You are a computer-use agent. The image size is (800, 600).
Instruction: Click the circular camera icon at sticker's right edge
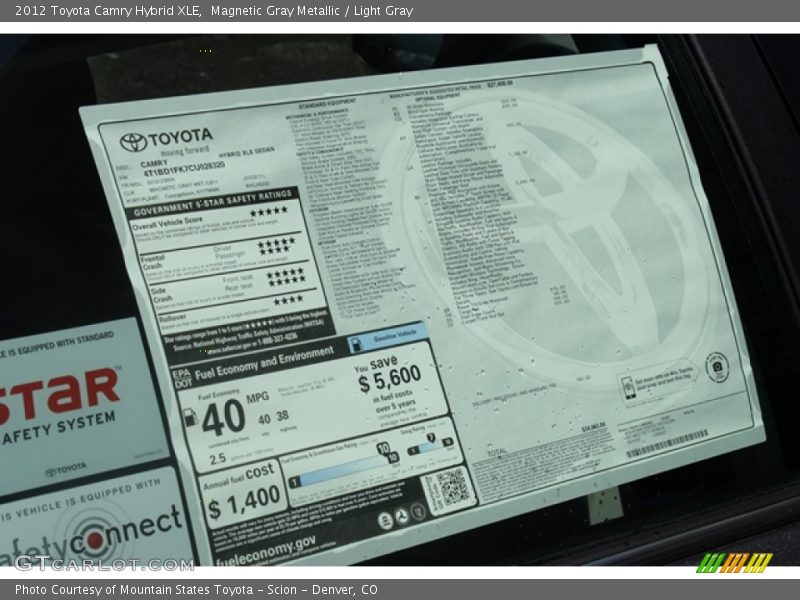pyautogui.click(x=716, y=367)
